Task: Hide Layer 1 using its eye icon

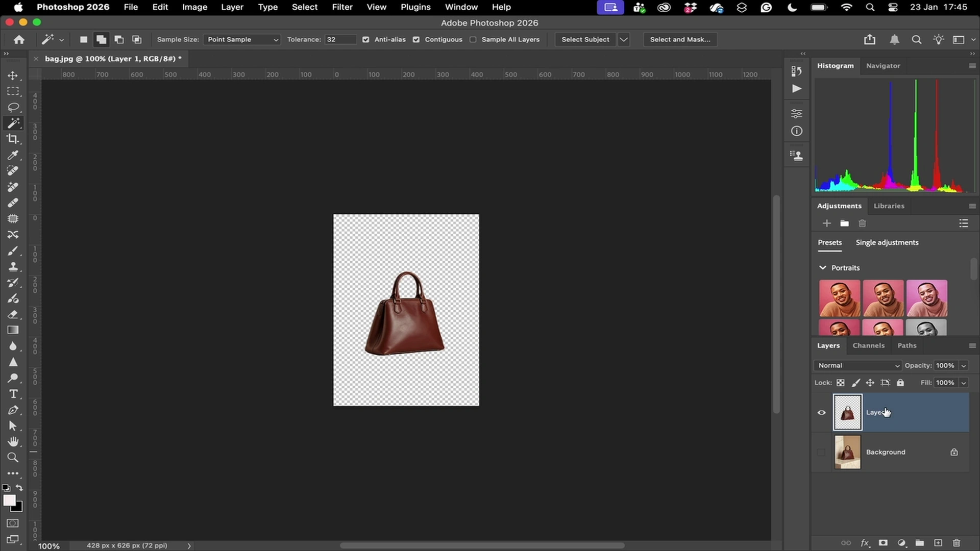Action: tap(821, 412)
